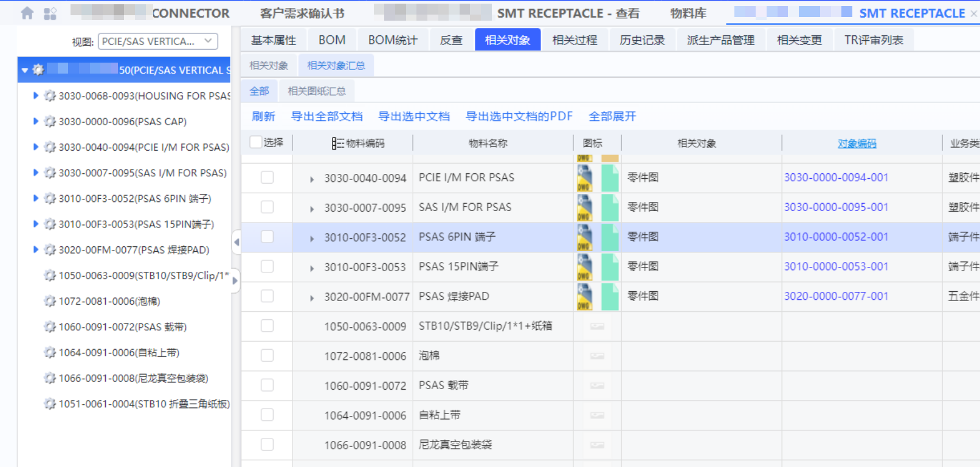Expand tree node 3030-0040-0094(PCIE I/M FOR PSAS)
This screenshot has height=467, width=980.
(35, 147)
